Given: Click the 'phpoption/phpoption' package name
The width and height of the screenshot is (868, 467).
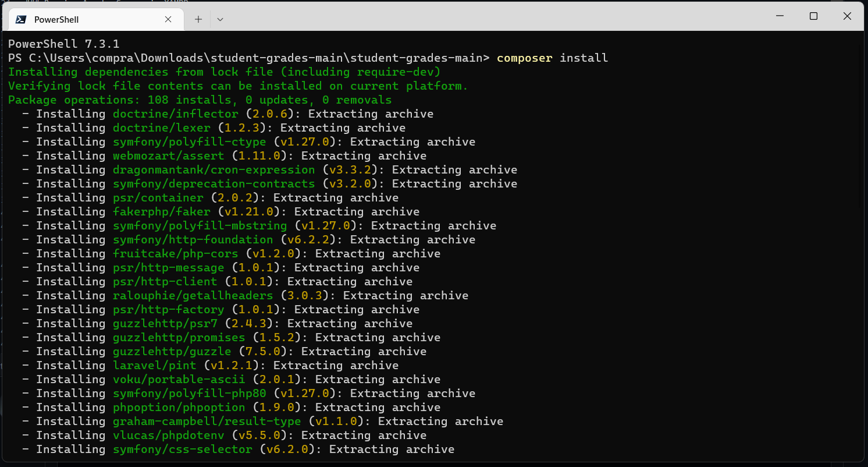Looking at the screenshot, I should point(179,407).
